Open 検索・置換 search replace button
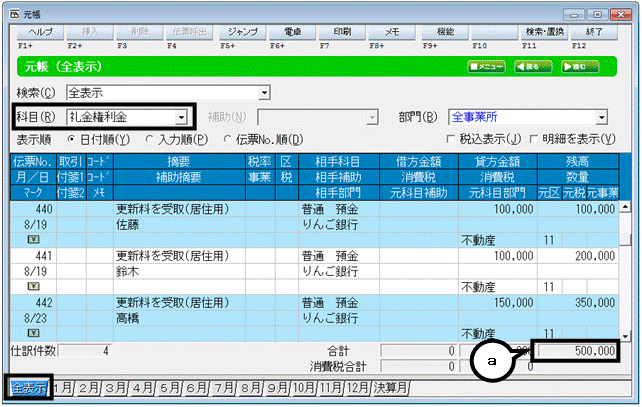 (x=545, y=32)
